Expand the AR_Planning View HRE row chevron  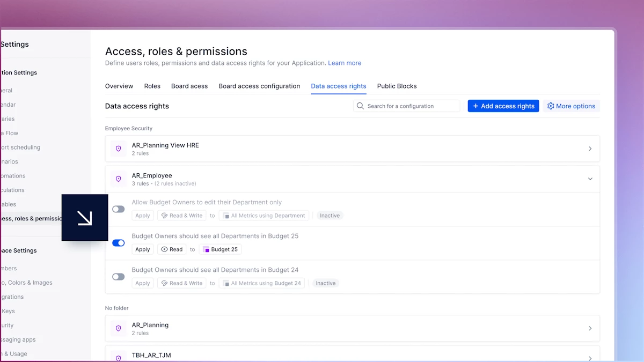pyautogui.click(x=590, y=149)
